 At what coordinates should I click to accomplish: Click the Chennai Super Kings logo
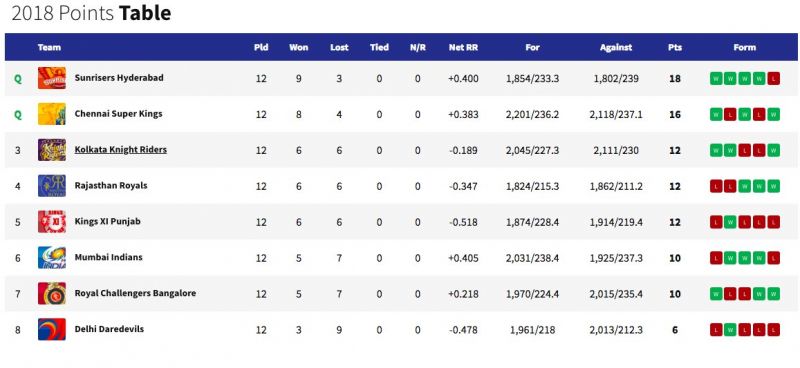pos(52,114)
